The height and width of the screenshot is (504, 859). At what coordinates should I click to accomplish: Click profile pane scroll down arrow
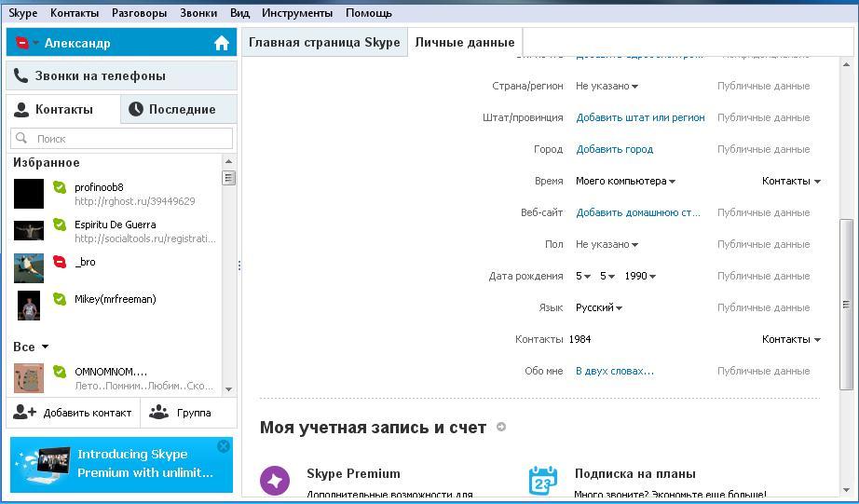point(846,490)
